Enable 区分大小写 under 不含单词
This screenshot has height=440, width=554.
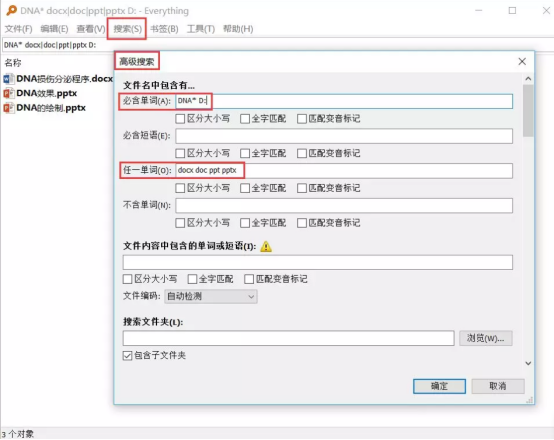click(x=180, y=223)
